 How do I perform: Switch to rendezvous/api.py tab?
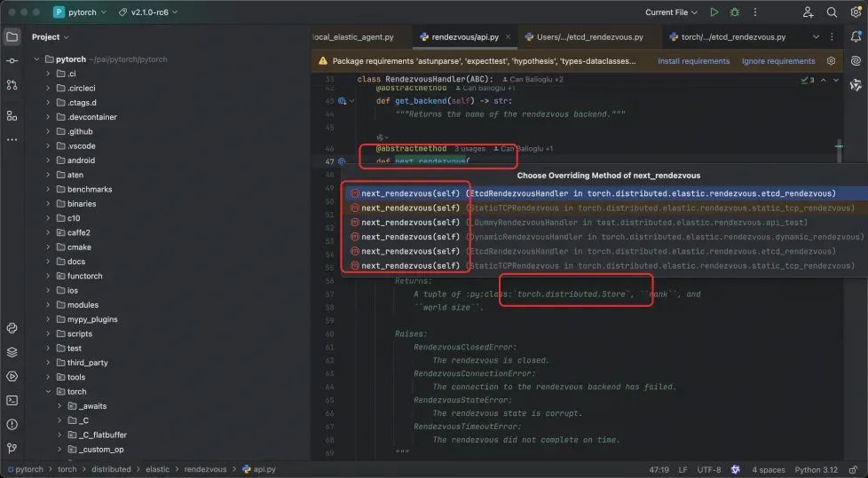464,37
